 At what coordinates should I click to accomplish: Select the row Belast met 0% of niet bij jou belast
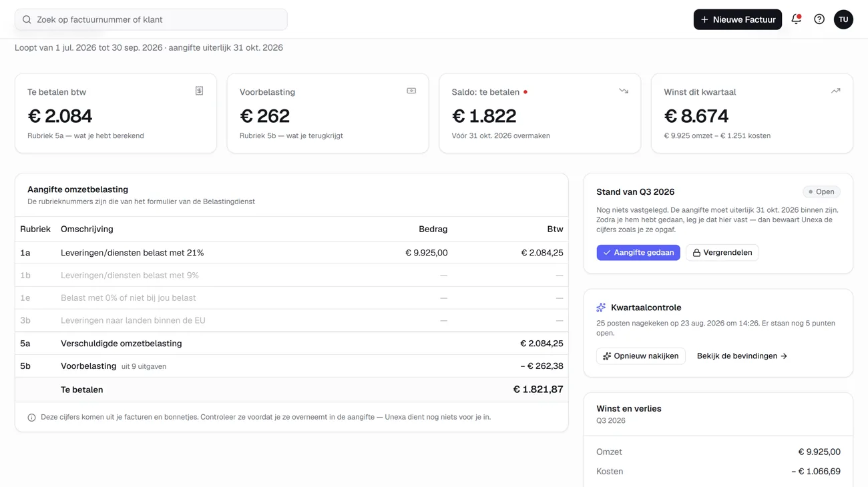point(292,298)
